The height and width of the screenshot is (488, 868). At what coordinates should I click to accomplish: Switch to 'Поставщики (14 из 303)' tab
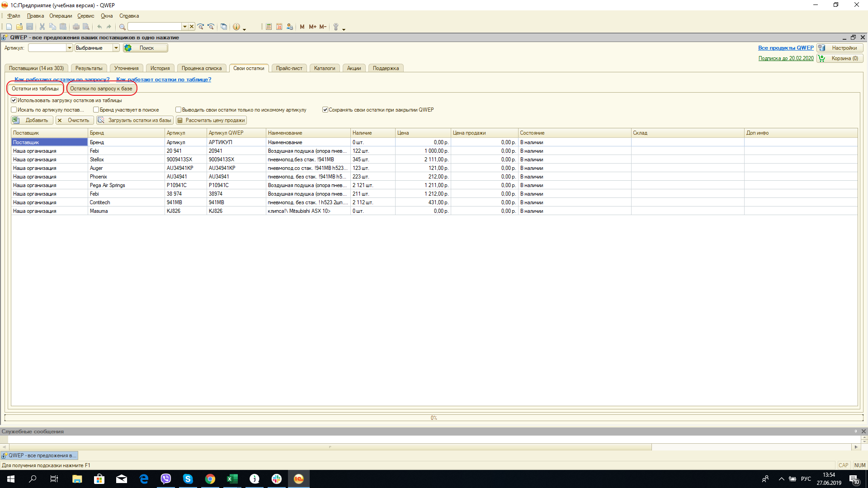point(37,68)
